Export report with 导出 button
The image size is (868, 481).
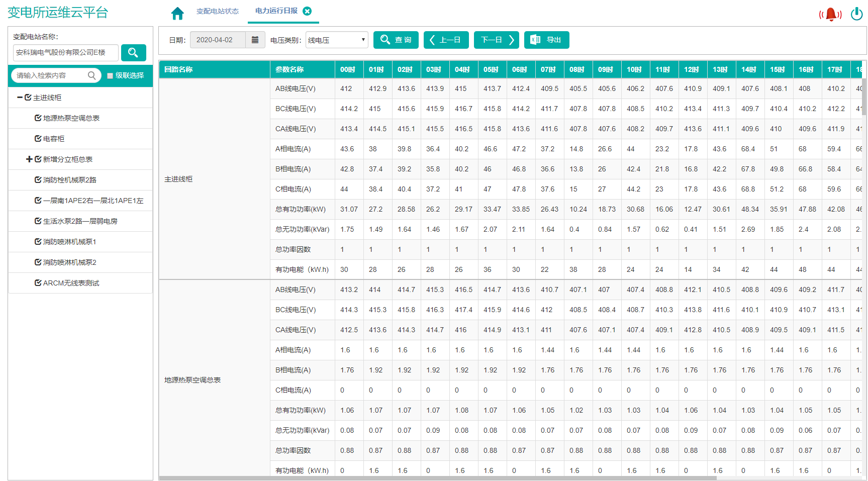(x=547, y=40)
